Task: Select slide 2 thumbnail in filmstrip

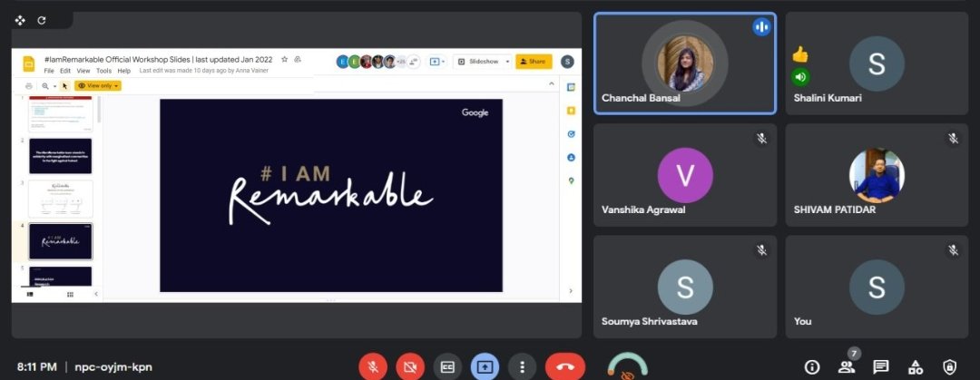Action: (x=61, y=156)
